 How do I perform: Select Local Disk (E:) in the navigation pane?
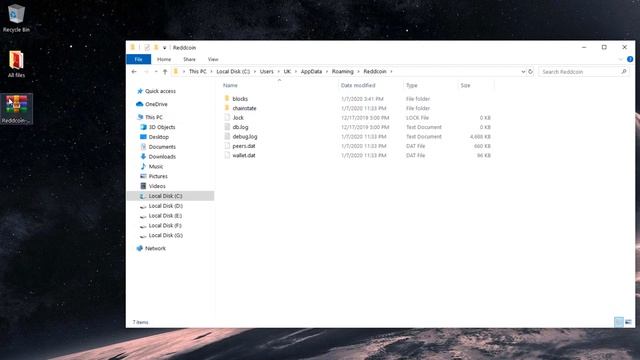(x=165, y=216)
